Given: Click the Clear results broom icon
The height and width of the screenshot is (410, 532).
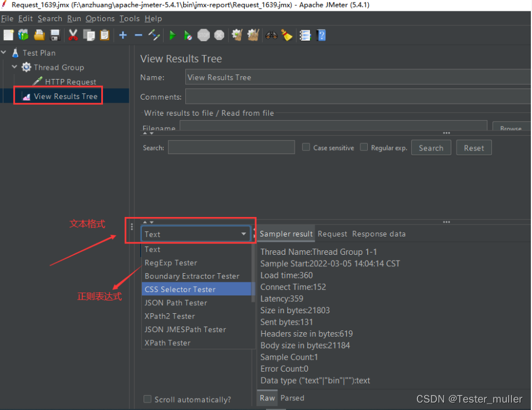Looking at the screenshot, I should [237, 35].
